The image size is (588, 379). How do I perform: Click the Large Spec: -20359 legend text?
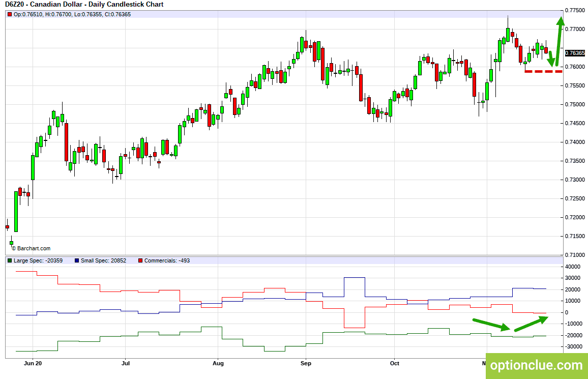click(x=38, y=260)
